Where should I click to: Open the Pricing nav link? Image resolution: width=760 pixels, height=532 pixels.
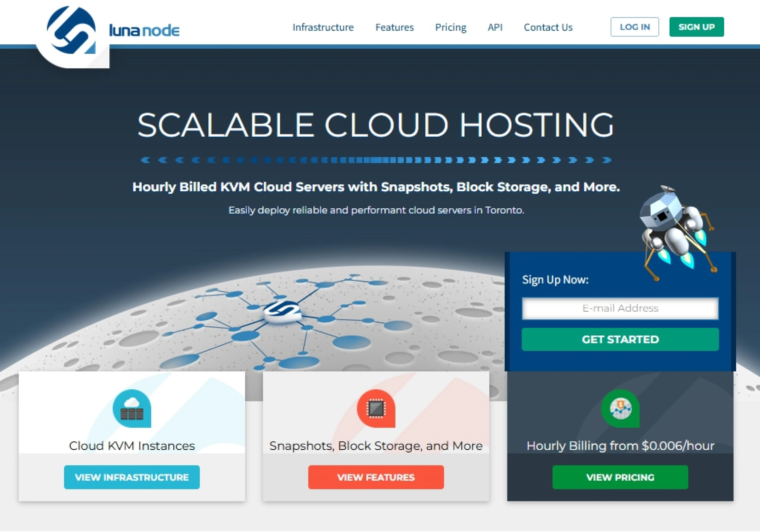451,27
